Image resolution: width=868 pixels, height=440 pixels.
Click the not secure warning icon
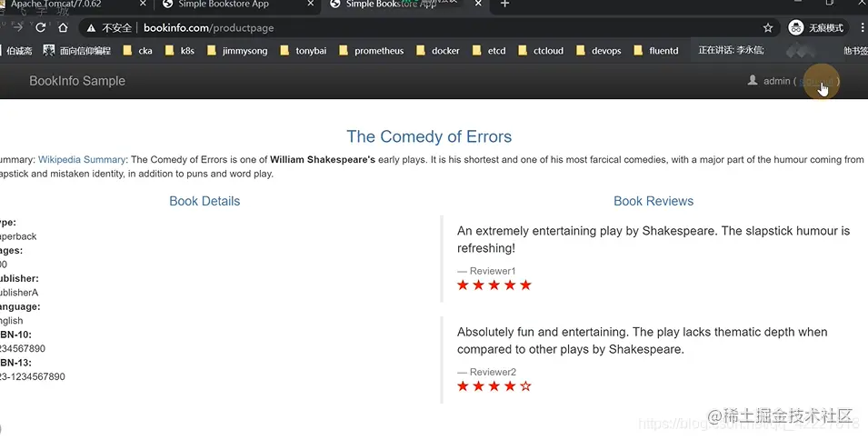(91, 27)
